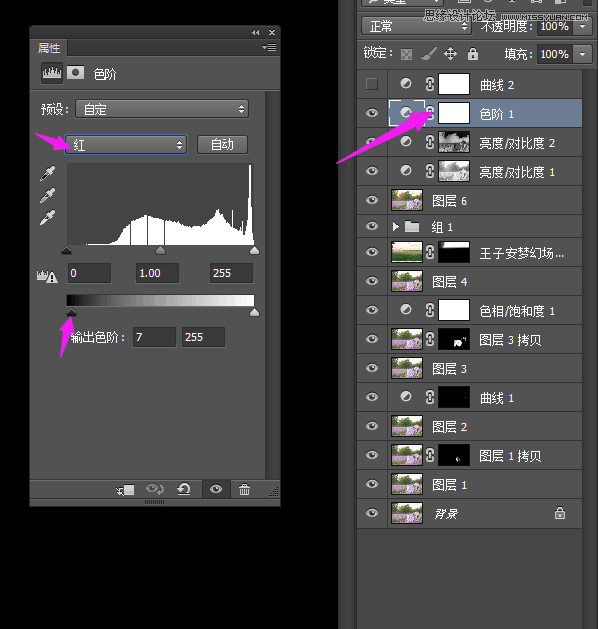Toggle adjustment layer visibility eye in Properties
The height and width of the screenshot is (629, 598).
(x=216, y=489)
